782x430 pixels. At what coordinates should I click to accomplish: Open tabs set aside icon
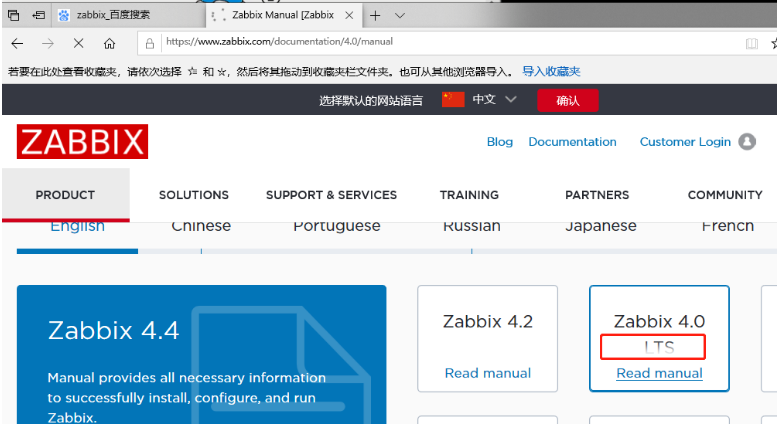tap(13, 15)
